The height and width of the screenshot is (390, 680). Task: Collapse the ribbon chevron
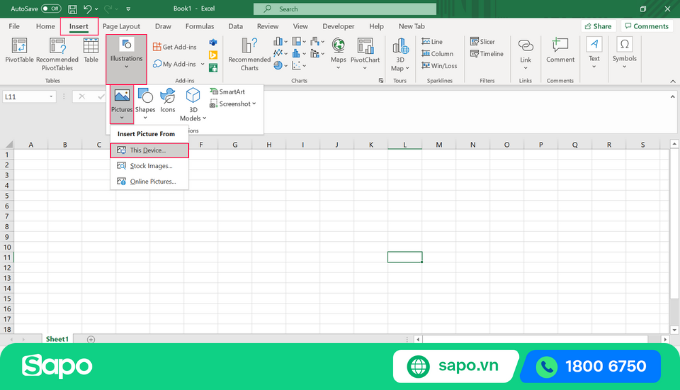(x=673, y=81)
